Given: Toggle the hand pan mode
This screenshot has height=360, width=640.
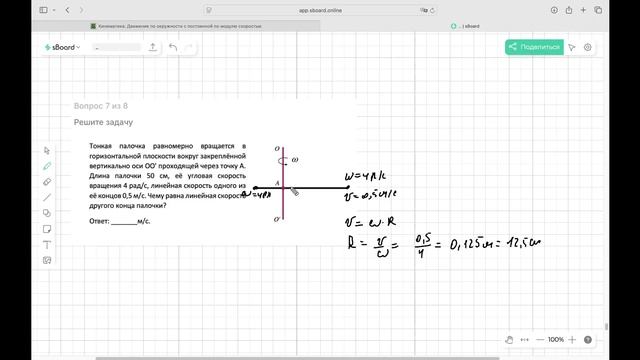Looking at the screenshot, I should tap(509, 340).
